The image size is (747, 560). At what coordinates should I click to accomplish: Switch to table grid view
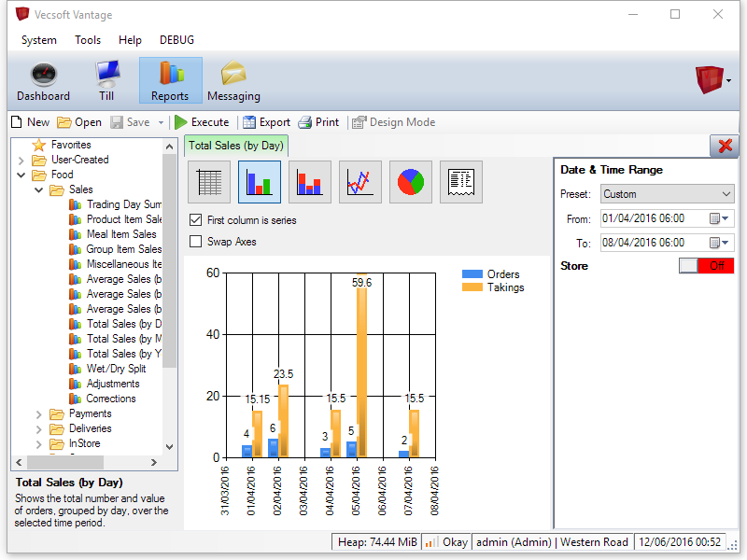coord(209,182)
